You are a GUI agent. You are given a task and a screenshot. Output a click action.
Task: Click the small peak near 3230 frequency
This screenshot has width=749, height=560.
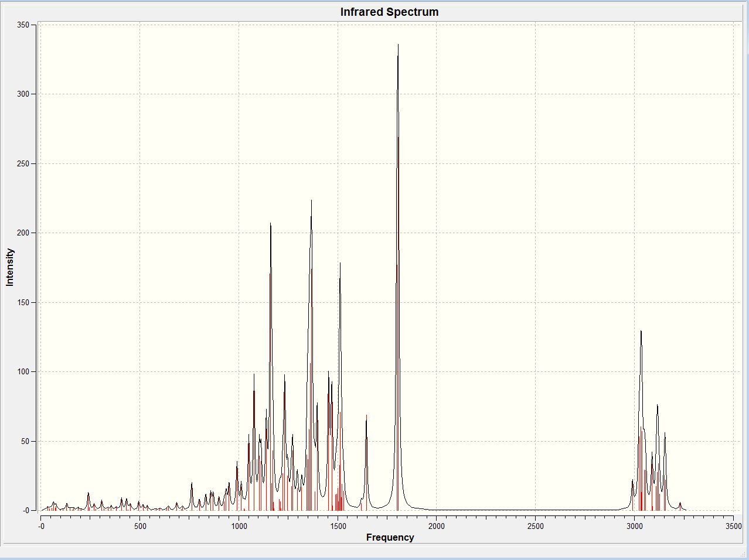coord(680,503)
